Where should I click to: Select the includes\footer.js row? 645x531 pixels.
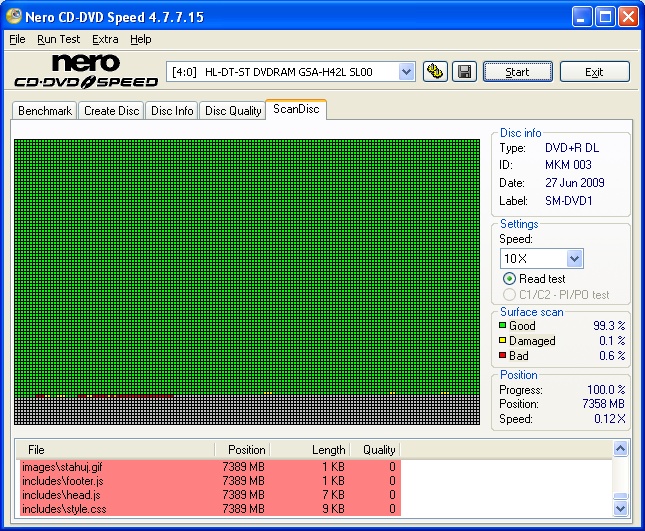pyautogui.click(x=210, y=481)
